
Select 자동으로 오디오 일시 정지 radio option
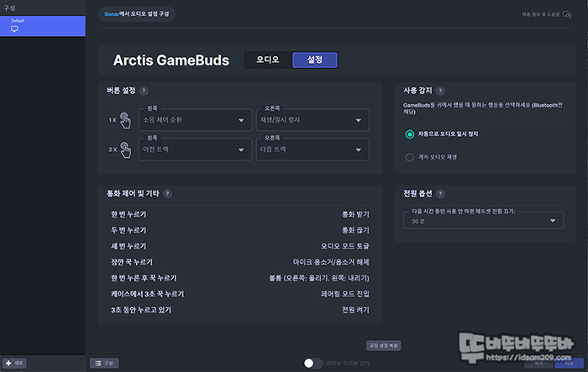410,134
